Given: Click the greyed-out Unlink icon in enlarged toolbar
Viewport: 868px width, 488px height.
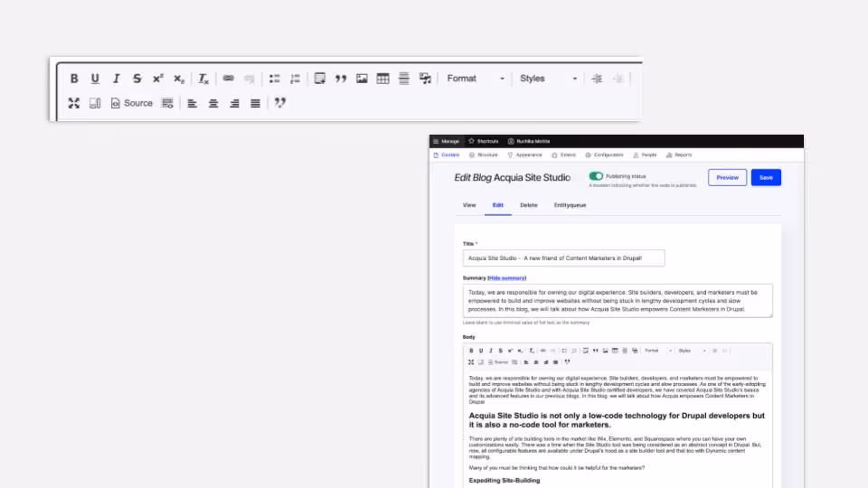Looking at the screenshot, I should [250, 79].
